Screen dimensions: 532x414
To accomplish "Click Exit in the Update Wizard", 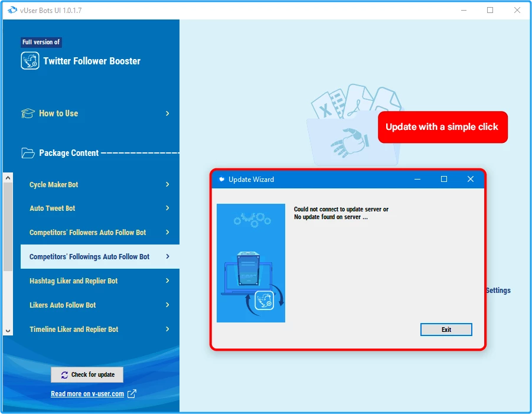I will (446, 330).
